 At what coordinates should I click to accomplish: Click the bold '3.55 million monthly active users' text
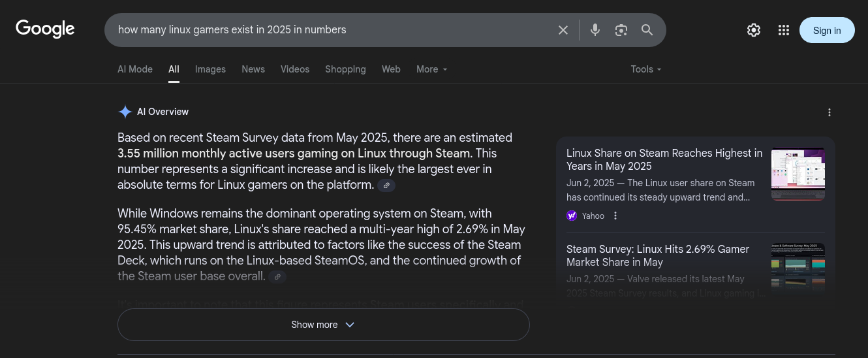click(x=294, y=154)
